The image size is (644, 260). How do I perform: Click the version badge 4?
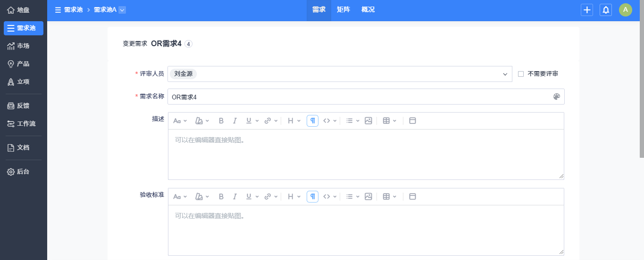click(188, 44)
